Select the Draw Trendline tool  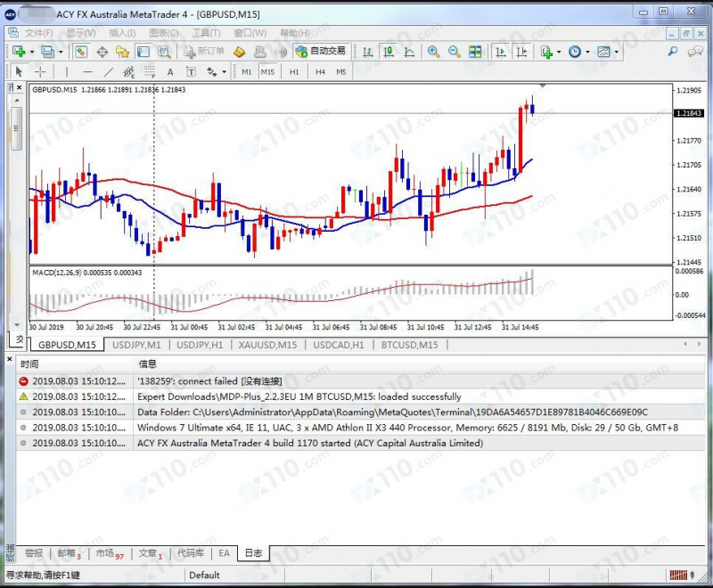(x=109, y=72)
